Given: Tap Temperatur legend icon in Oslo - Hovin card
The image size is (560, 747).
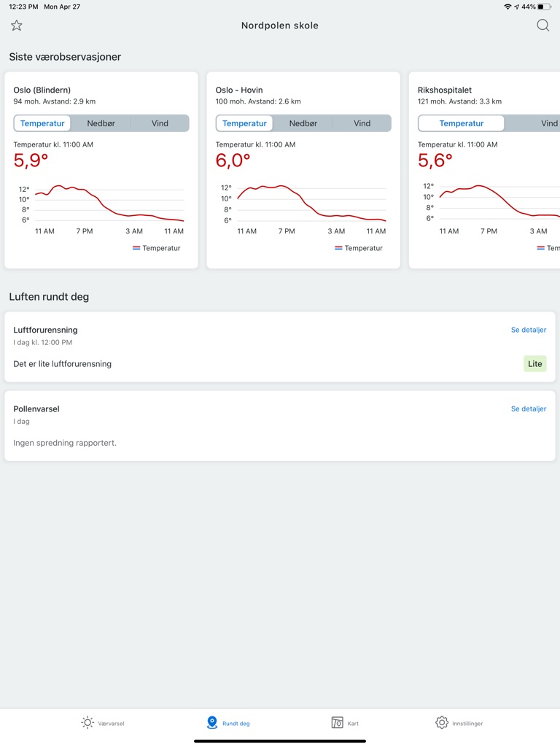Looking at the screenshot, I should (x=338, y=248).
